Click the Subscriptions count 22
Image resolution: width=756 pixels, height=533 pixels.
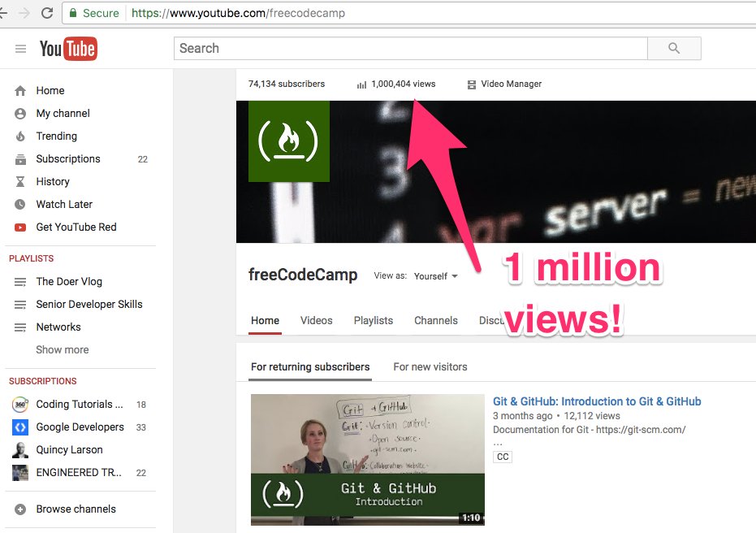coord(143,159)
